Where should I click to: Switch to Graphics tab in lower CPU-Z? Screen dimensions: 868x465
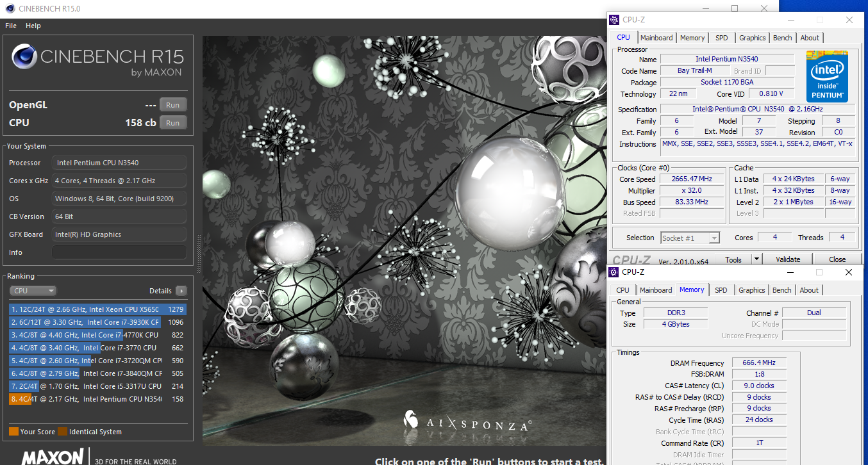[x=752, y=290]
